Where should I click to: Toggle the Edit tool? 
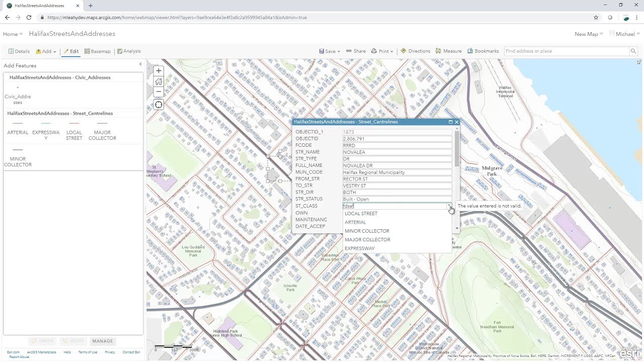pos(71,51)
